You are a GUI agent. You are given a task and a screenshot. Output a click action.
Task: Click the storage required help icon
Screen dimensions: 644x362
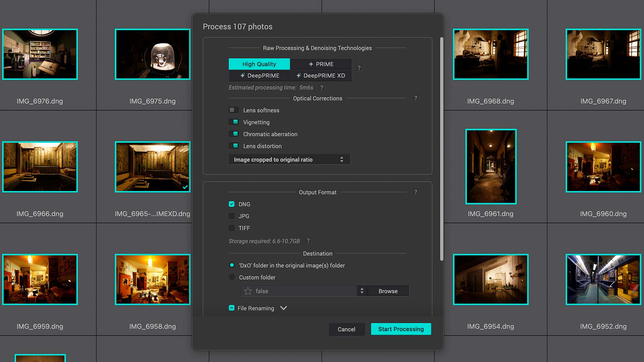(308, 241)
